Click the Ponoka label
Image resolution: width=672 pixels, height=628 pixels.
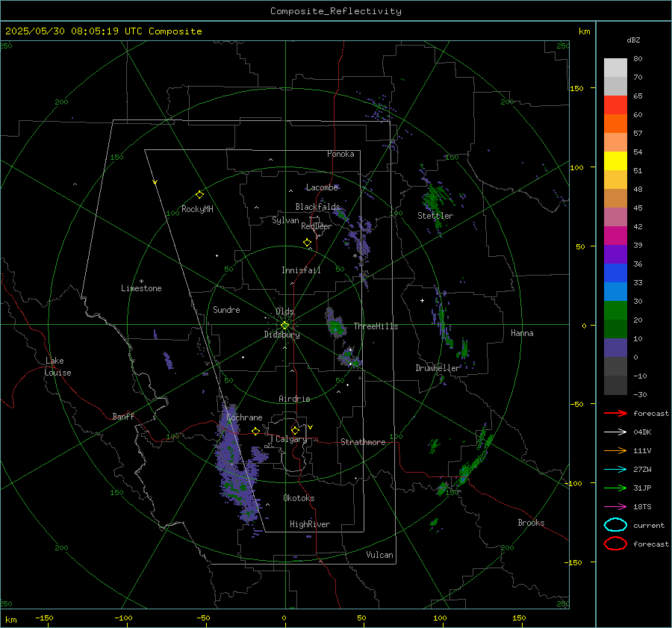[x=340, y=154]
